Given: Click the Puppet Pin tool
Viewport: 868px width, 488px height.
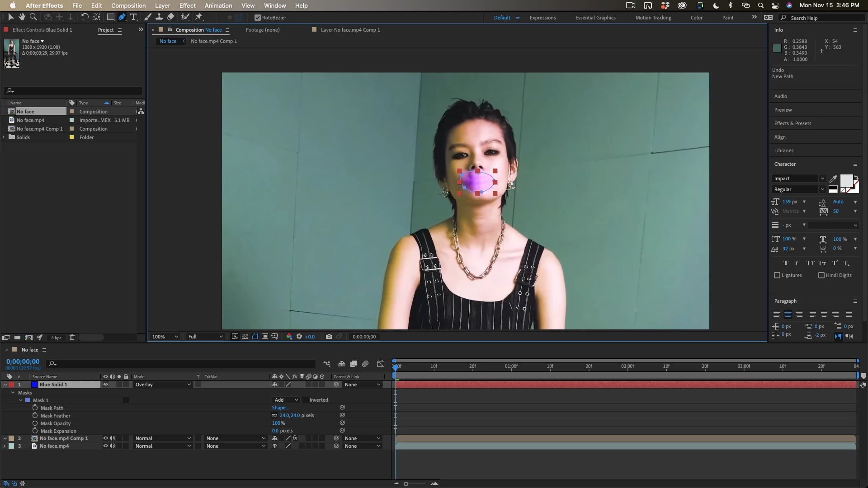Looking at the screenshot, I should pyautogui.click(x=198, y=17).
